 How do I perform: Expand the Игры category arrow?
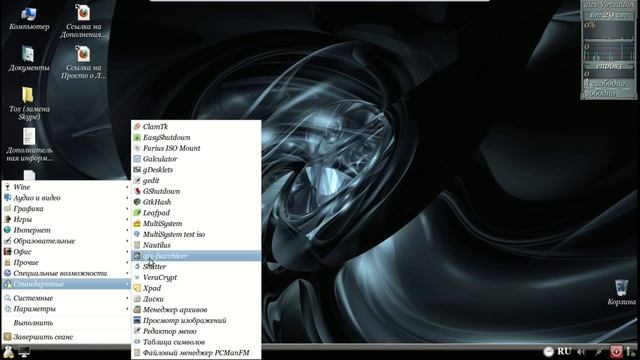coord(127,219)
